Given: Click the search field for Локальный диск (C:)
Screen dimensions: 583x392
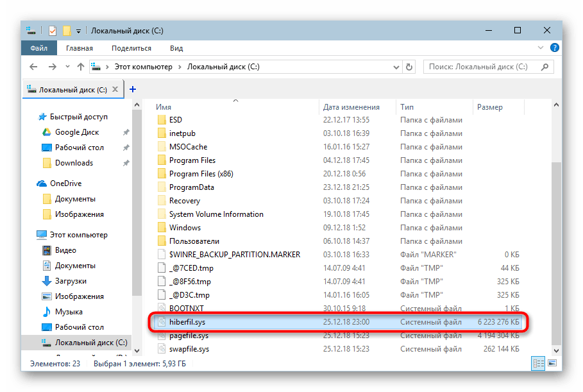Looking at the screenshot, I should 482,67.
